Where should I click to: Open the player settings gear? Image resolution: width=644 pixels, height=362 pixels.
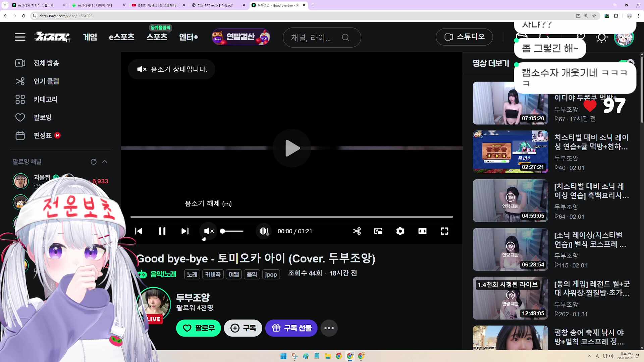(x=400, y=231)
